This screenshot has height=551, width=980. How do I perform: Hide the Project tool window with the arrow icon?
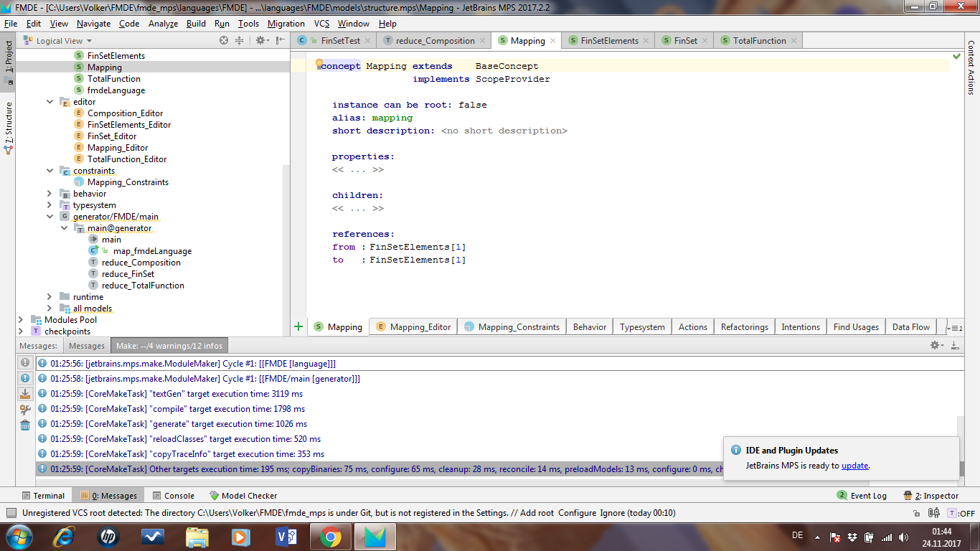[279, 41]
